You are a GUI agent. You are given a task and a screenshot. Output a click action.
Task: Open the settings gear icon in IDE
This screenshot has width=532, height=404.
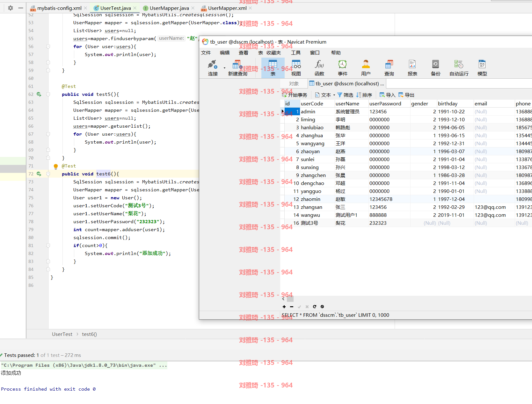tap(11, 8)
